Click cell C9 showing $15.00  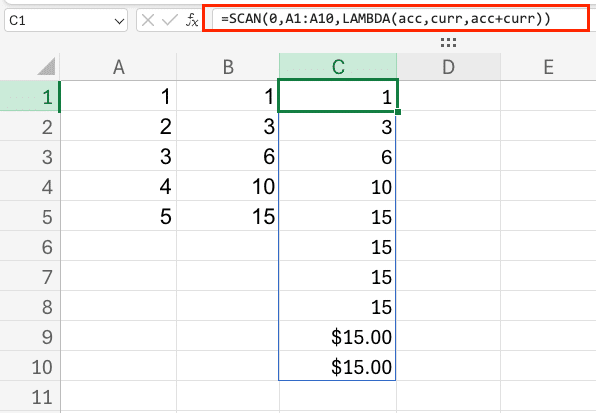pos(338,336)
